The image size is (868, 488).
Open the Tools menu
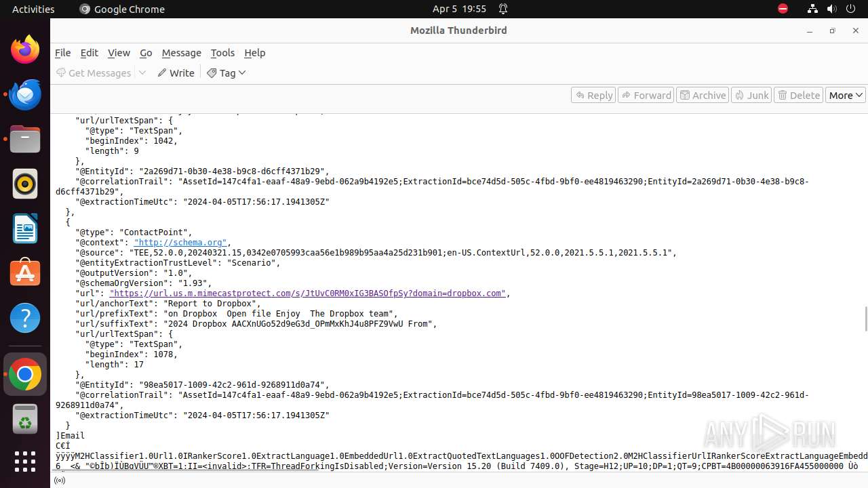222,53
